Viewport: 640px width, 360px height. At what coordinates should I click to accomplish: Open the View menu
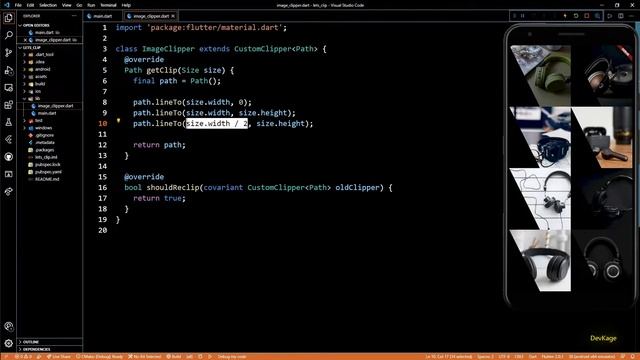67,5
